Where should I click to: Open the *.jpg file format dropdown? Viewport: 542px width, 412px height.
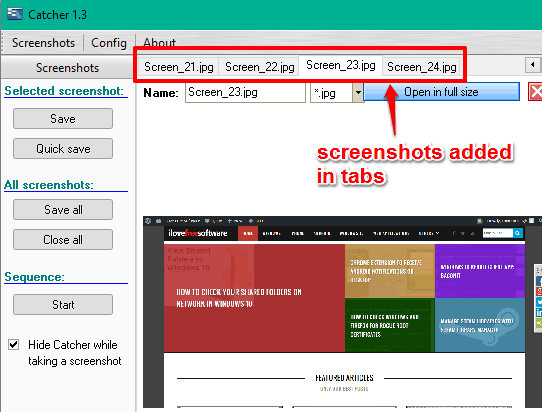tap(358, 93)
